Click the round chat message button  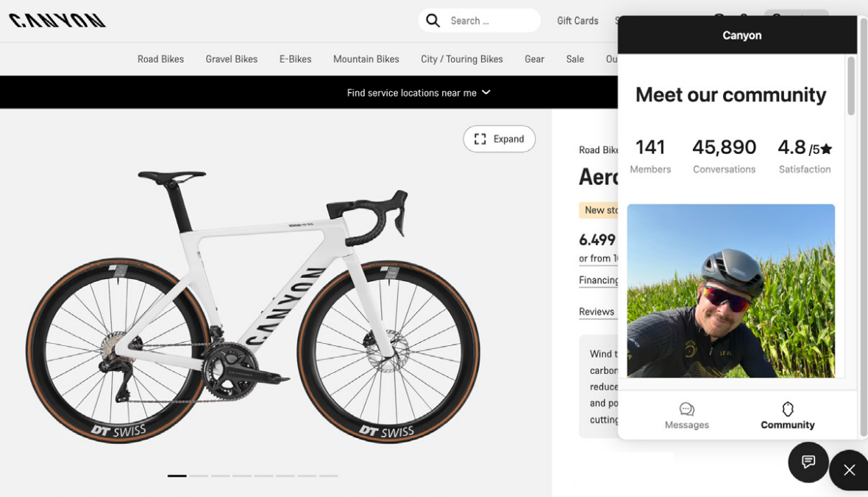coord(808,462)
